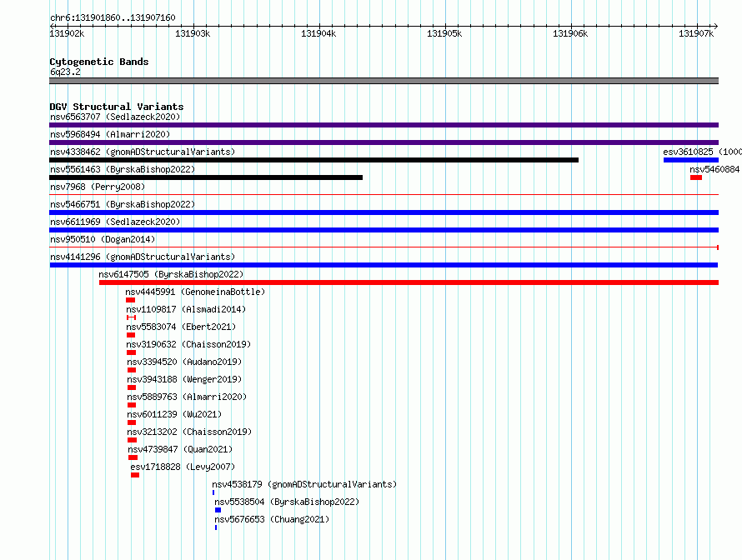Select the red glyph under nsv3213202
742x560 pixels.
(x=132, y=440)
